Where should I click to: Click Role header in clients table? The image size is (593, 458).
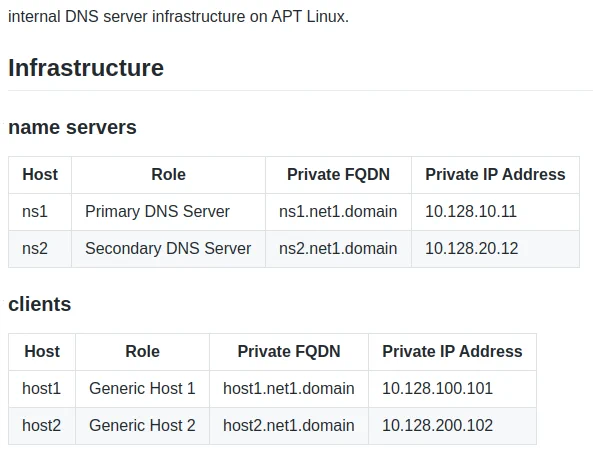point(142,352)
